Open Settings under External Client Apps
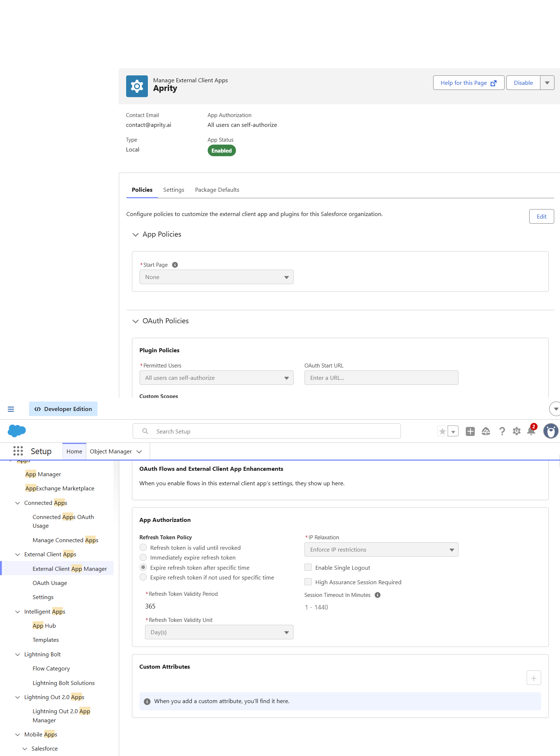This screenshot has height=756, width=560. click(43, 597)
